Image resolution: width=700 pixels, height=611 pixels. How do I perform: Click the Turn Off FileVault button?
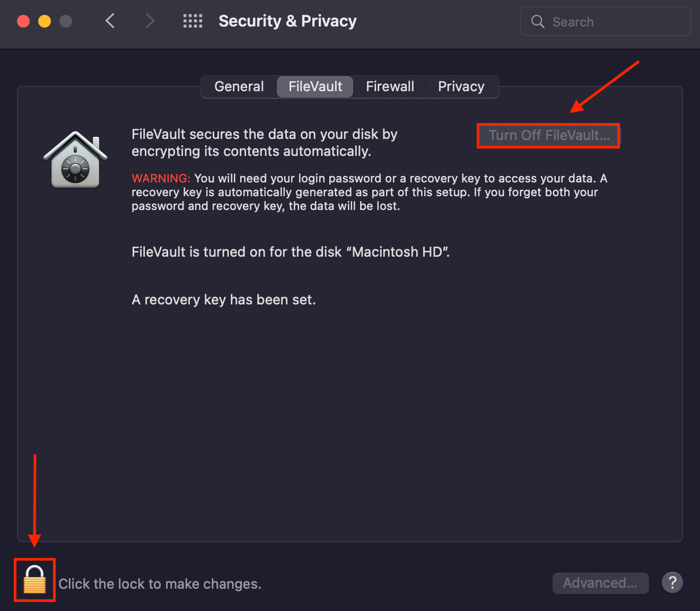point(549,135)
